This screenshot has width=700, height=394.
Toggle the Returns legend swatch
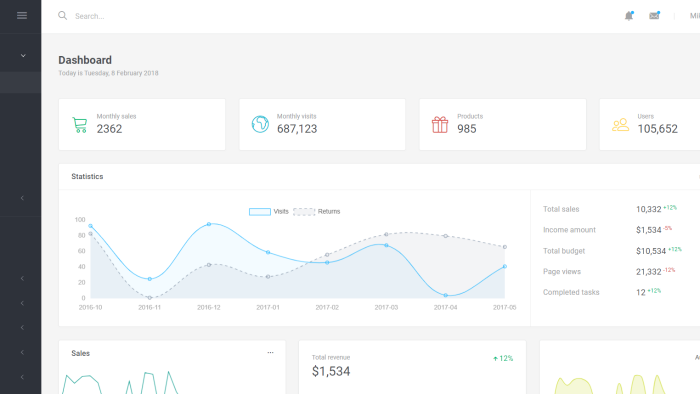click(x=304, y=212)
